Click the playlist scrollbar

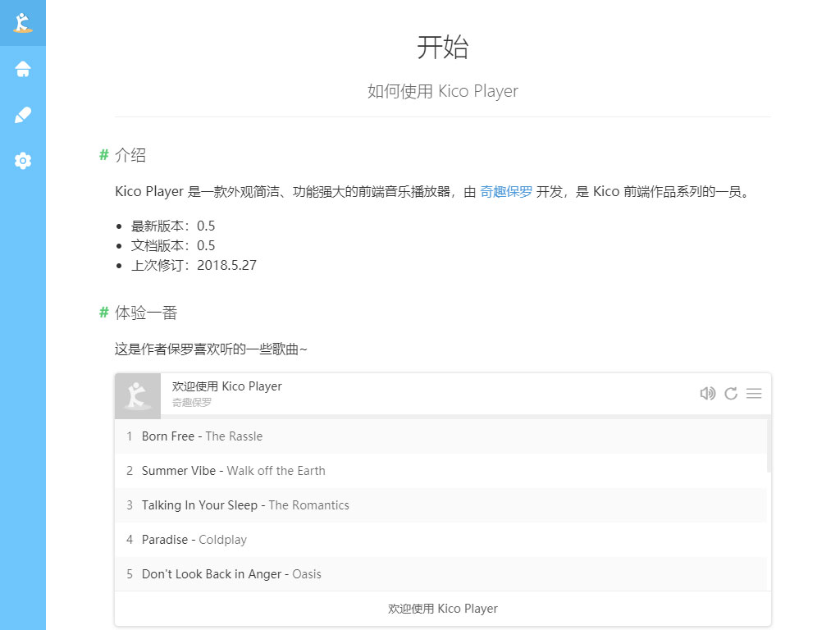pos(769,445)
